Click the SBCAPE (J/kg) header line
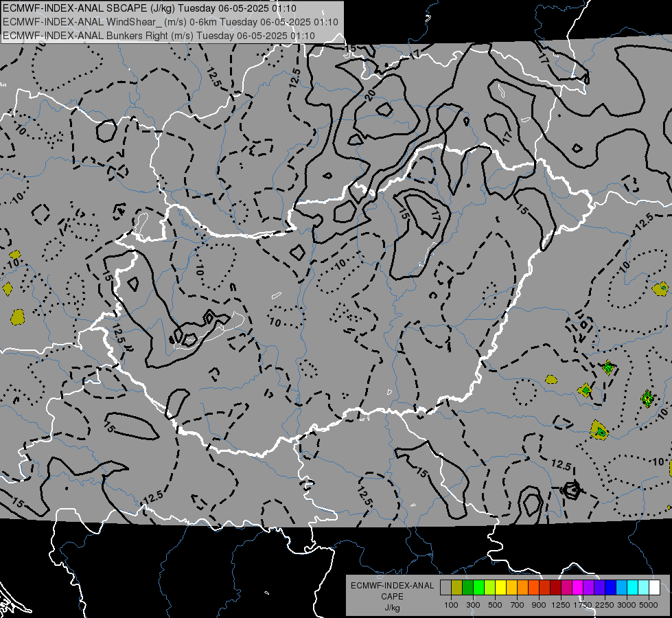The width and height of the screenshot is (672, 618). [x=149, y=8]
